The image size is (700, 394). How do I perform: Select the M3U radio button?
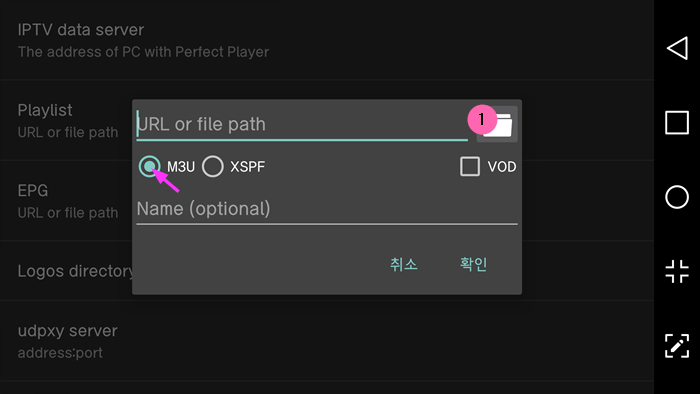(x=149, y=166)
